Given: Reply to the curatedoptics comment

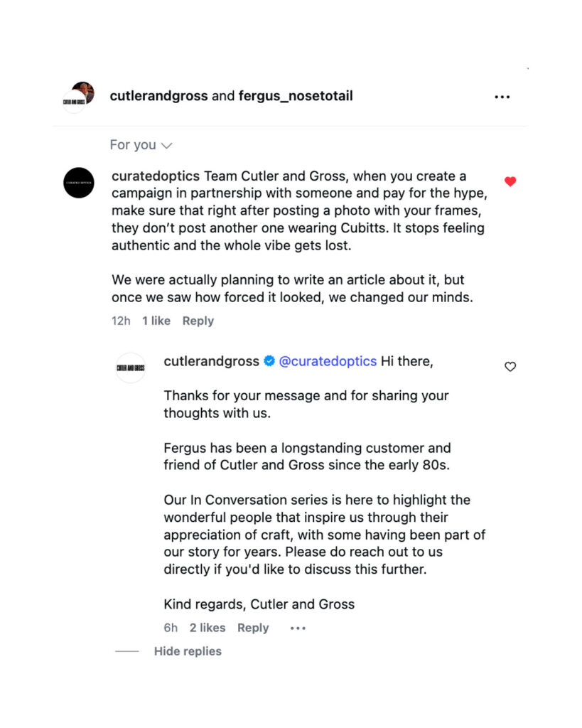Looking at the screenshot, I should (x=198, y=321).
